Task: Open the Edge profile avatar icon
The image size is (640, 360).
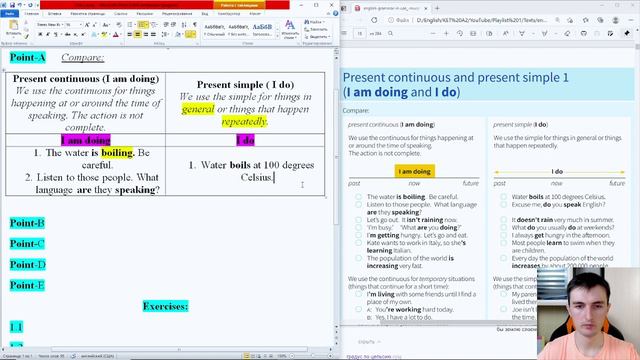Action: click(616, 20)
